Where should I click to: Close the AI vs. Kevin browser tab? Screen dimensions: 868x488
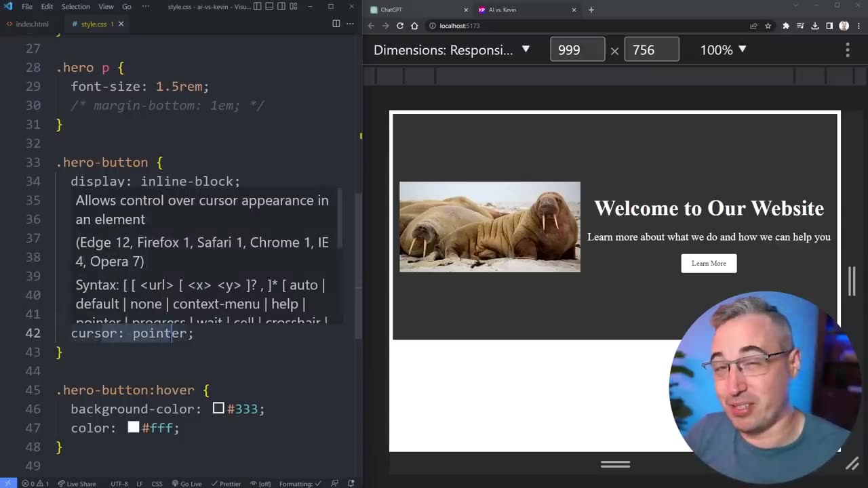[x=574, y=9]
